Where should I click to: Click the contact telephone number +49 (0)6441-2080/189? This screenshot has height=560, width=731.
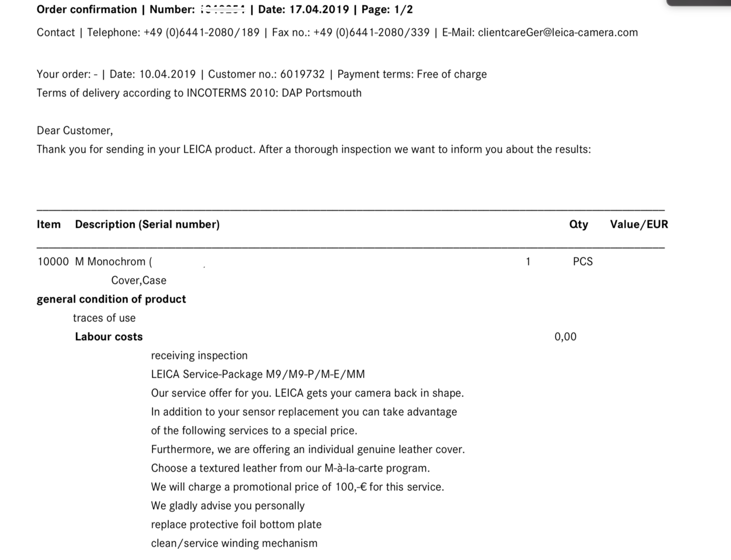(202, 33)
